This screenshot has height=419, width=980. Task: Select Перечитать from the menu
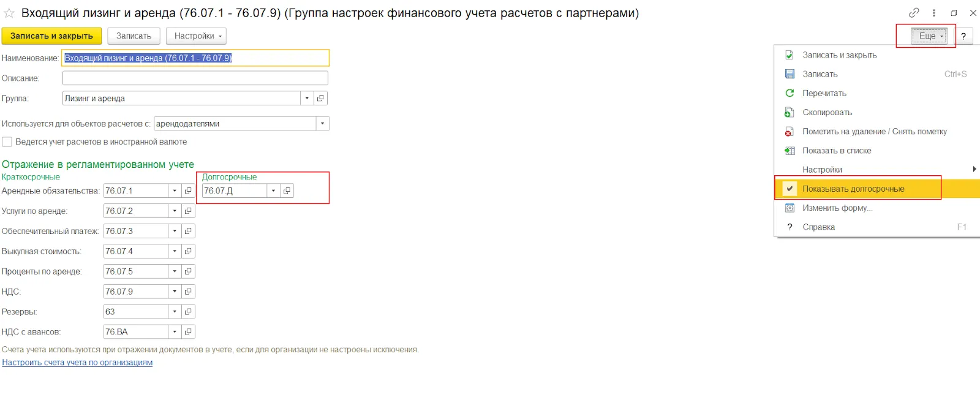(824, 94)
